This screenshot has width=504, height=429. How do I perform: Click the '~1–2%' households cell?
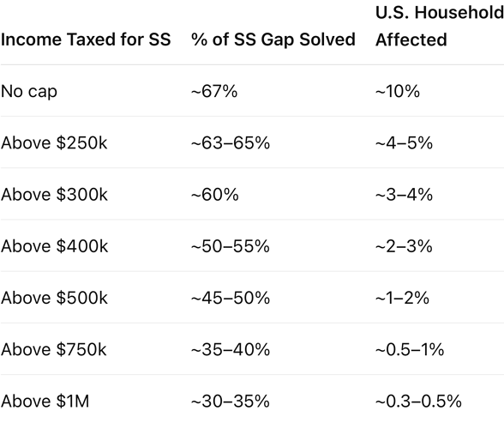[x=403, y=298]
